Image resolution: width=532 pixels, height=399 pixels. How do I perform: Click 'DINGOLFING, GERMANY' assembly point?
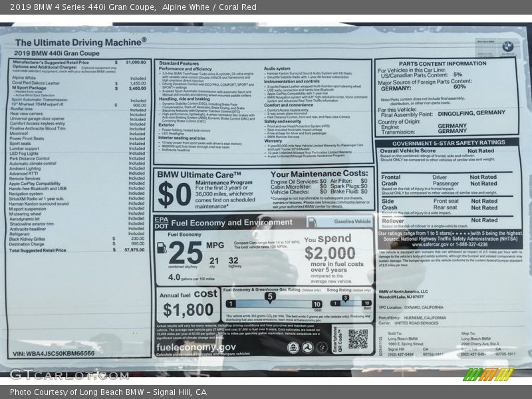click(471, 113)
